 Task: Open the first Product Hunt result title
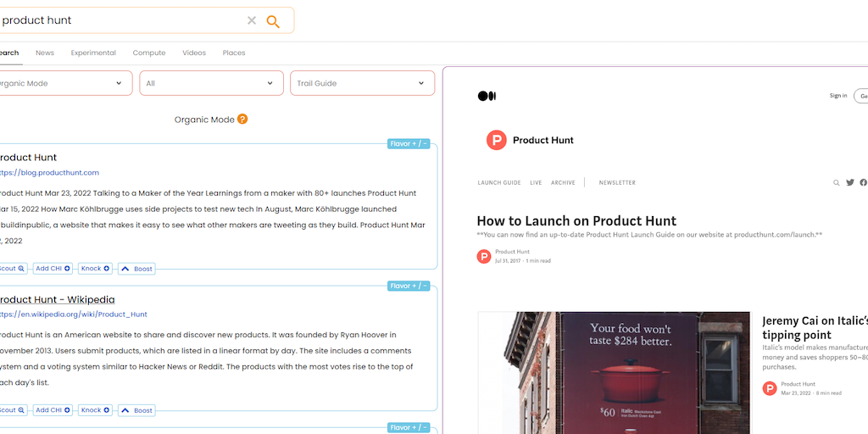point(28,158)
